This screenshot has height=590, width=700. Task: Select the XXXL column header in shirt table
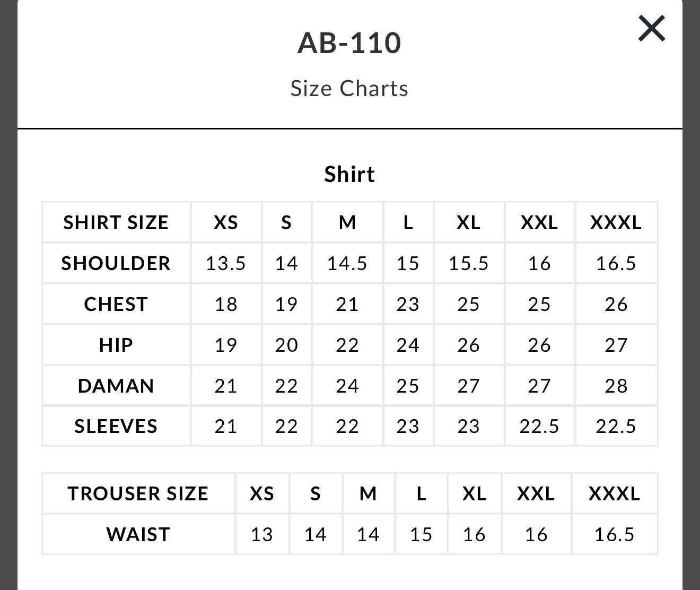click(x=616, y=222)
